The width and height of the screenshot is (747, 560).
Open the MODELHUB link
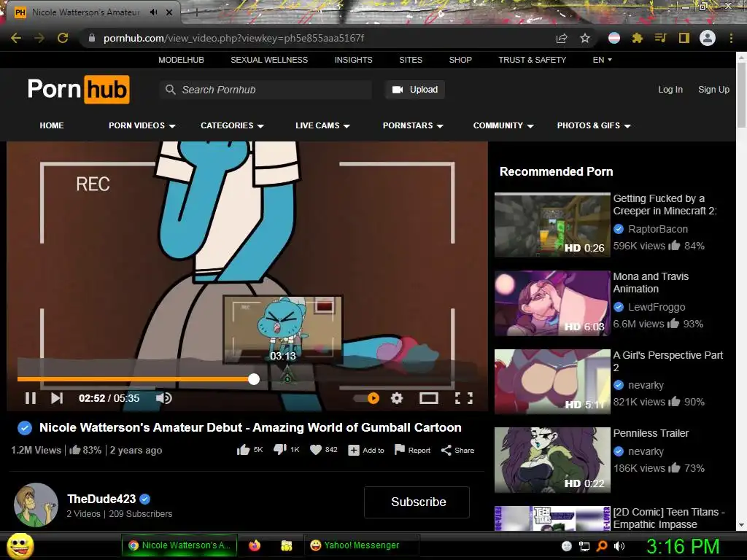(181, 60)
